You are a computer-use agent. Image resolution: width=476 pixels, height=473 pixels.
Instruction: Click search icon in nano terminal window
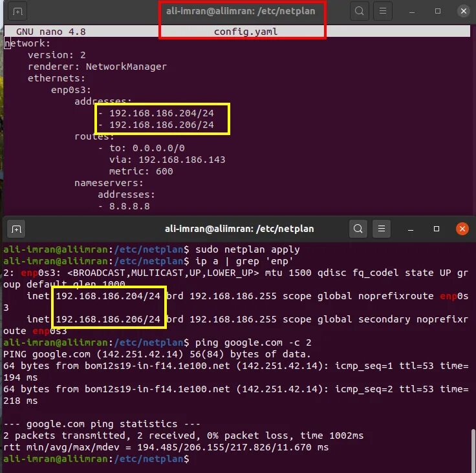tap(360, 11)
